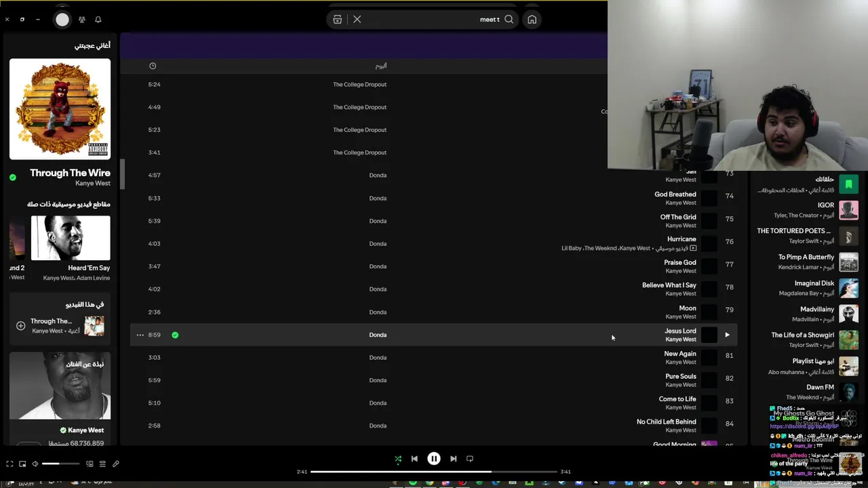Open The College Dropout cover in Now Playing
This screenshot has height=488, width=868.
coord(60,109)
